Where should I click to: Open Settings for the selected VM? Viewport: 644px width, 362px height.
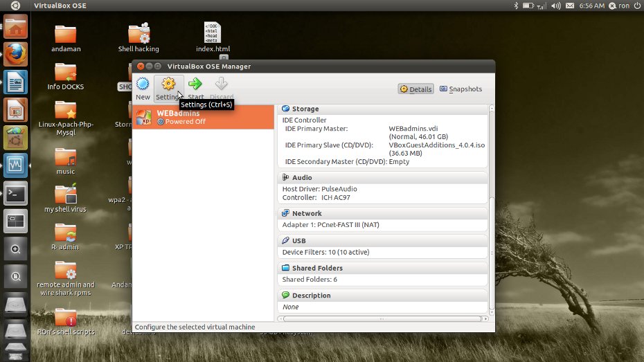coord(168,89)
